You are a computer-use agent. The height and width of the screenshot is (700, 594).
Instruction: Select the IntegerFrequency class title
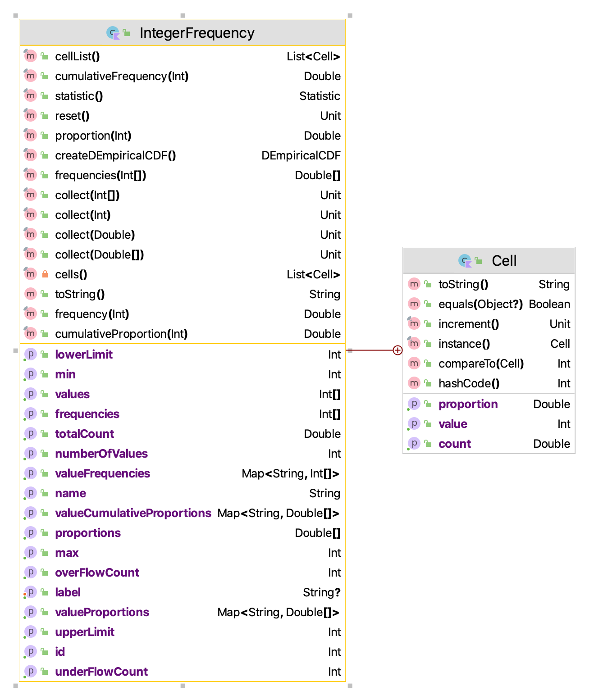point(197,33)
